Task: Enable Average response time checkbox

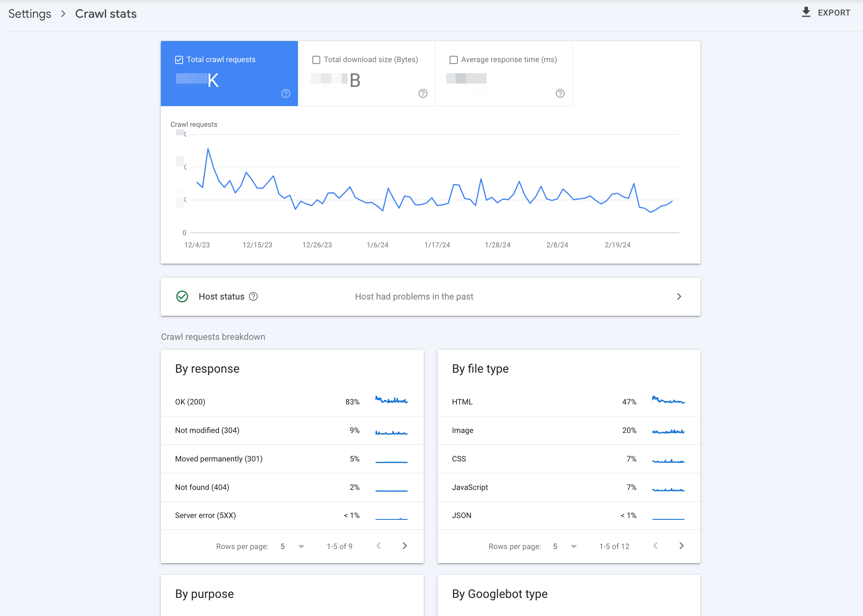Action: (453, 60)
